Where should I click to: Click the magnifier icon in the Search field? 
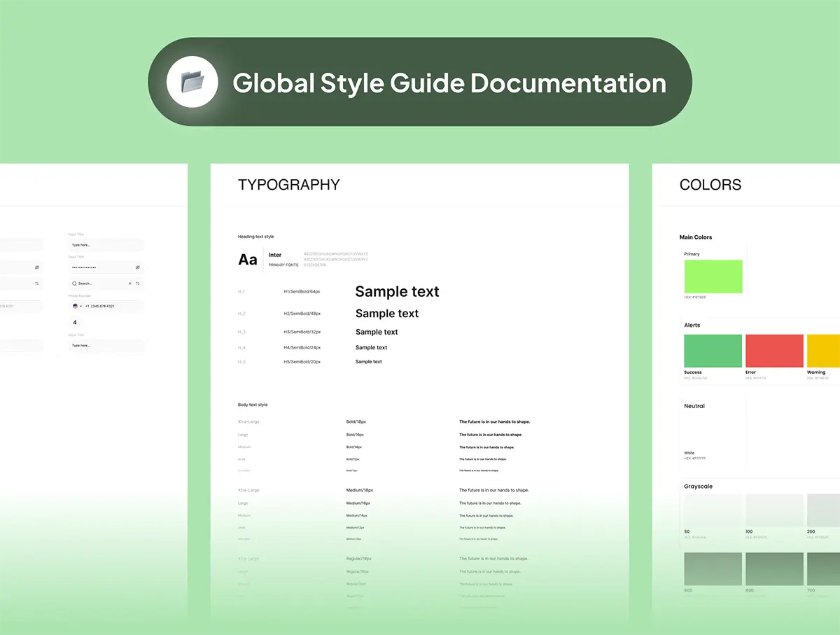pyautogui.click(x=74, y=284)
